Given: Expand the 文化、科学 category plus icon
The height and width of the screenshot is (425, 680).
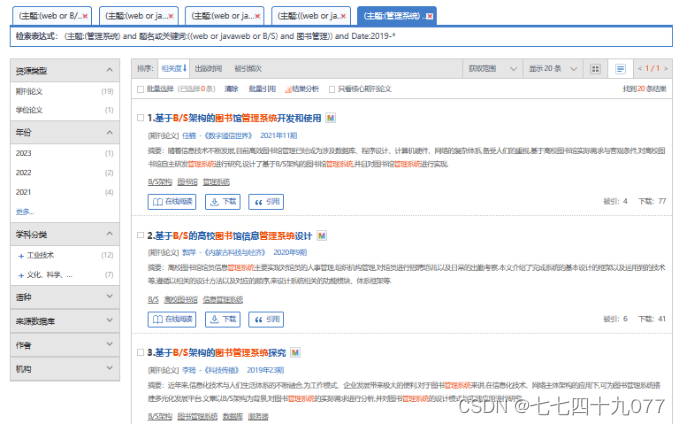Looking at the screenshot, I should click(x=21, y=275).
